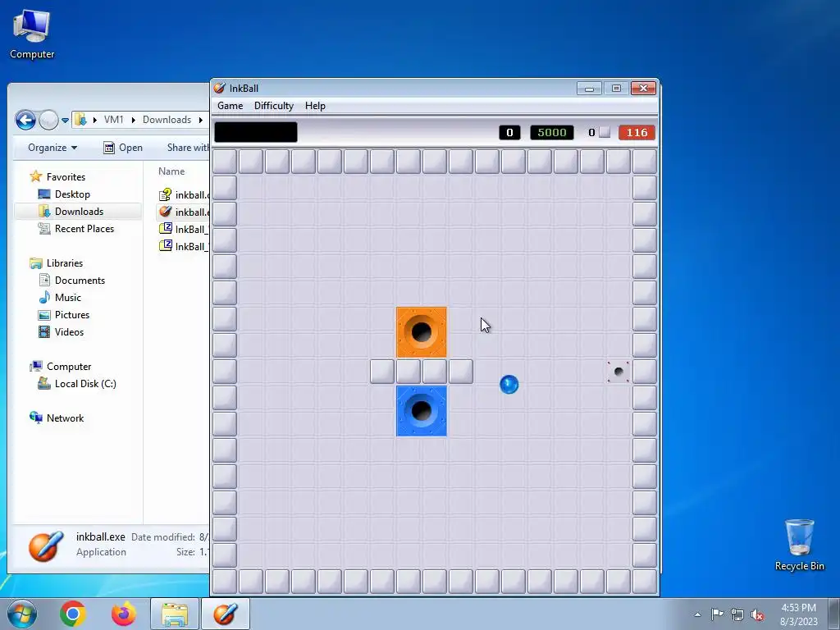
Task: Show hidden system tray icons
Action: click(697, 614)
